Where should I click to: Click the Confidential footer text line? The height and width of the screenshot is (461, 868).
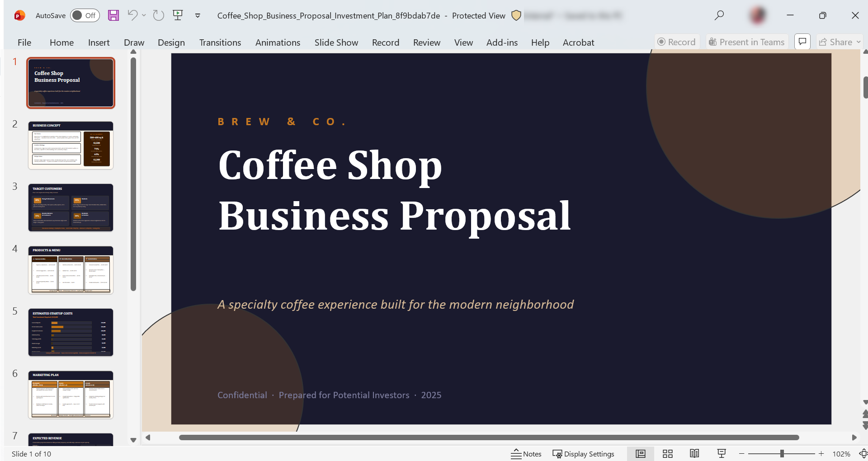[x=329, y=395]
